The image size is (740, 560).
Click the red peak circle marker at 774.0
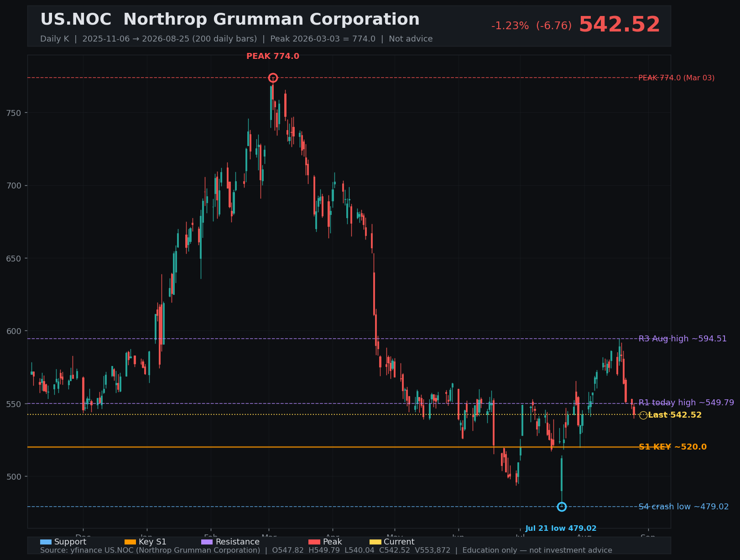click(273, 78)
